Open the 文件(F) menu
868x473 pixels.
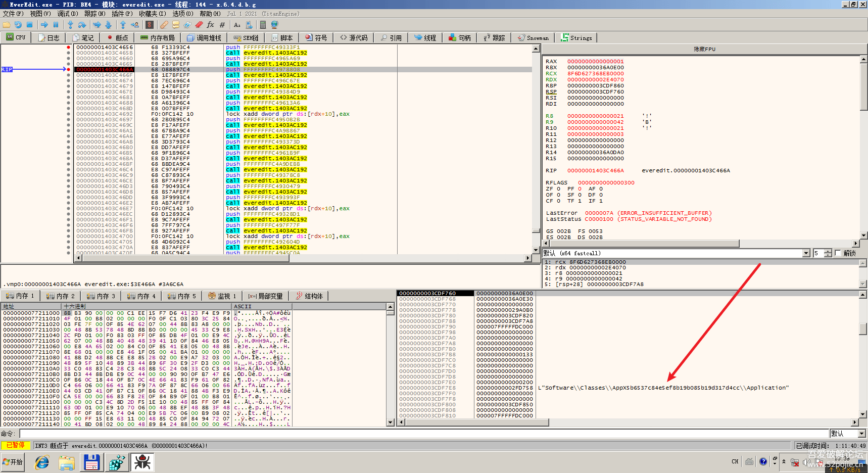[x=13, y=14]
